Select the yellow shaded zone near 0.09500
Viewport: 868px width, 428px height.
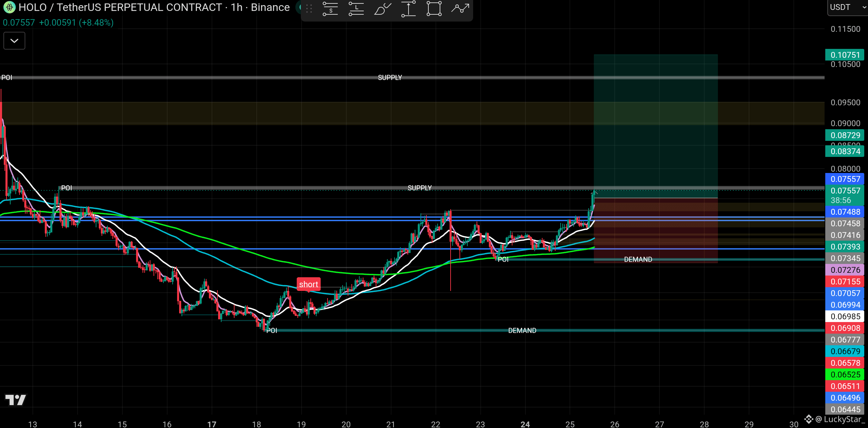coord(412,113)
